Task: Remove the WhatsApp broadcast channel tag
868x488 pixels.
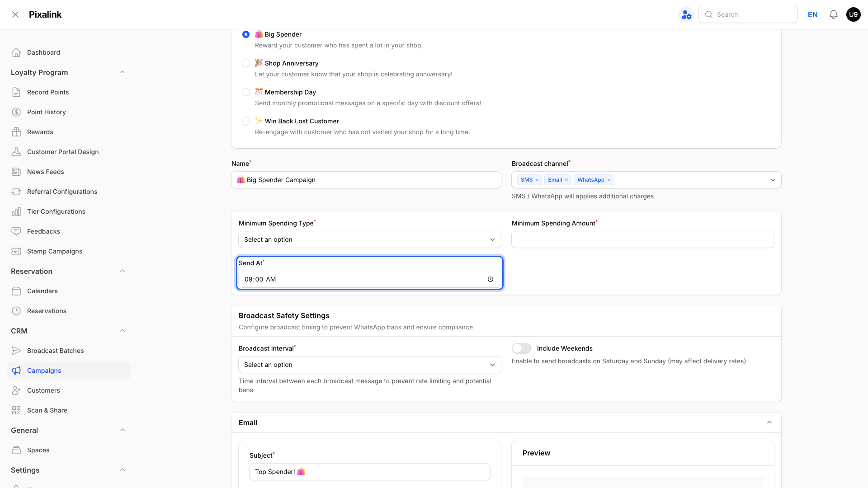Action: click(x=609, y=180)
